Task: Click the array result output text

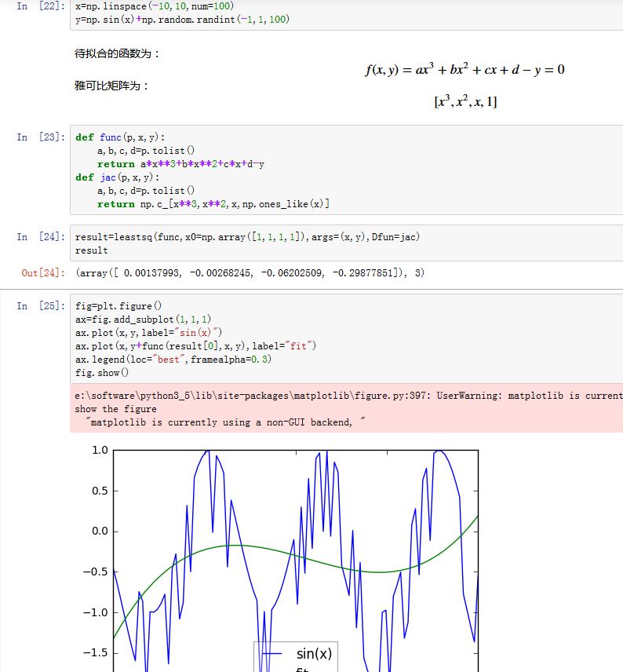Action: point(250,273)
